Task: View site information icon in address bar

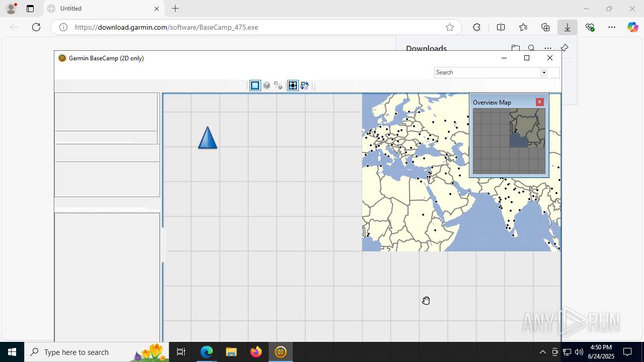Action: 63,27
